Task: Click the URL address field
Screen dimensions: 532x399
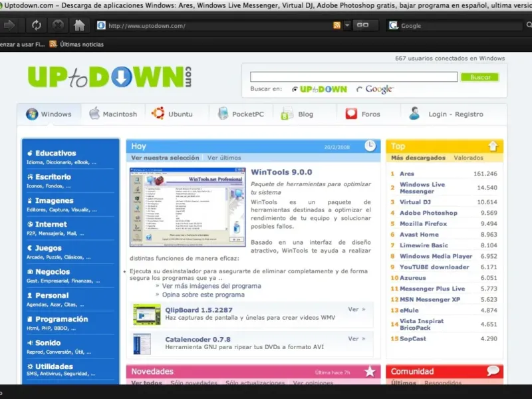Action: (x=219, y=26)
